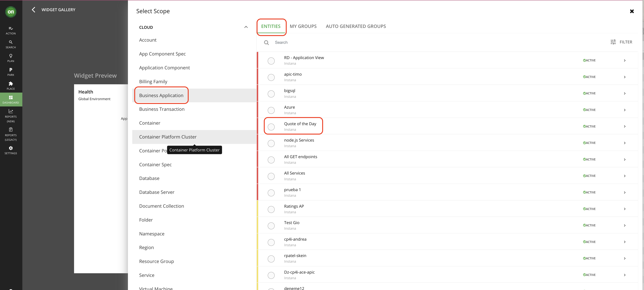Open the Action sidebar icon
The height and width of the screenshot is (290, 644).
[11, 28]
